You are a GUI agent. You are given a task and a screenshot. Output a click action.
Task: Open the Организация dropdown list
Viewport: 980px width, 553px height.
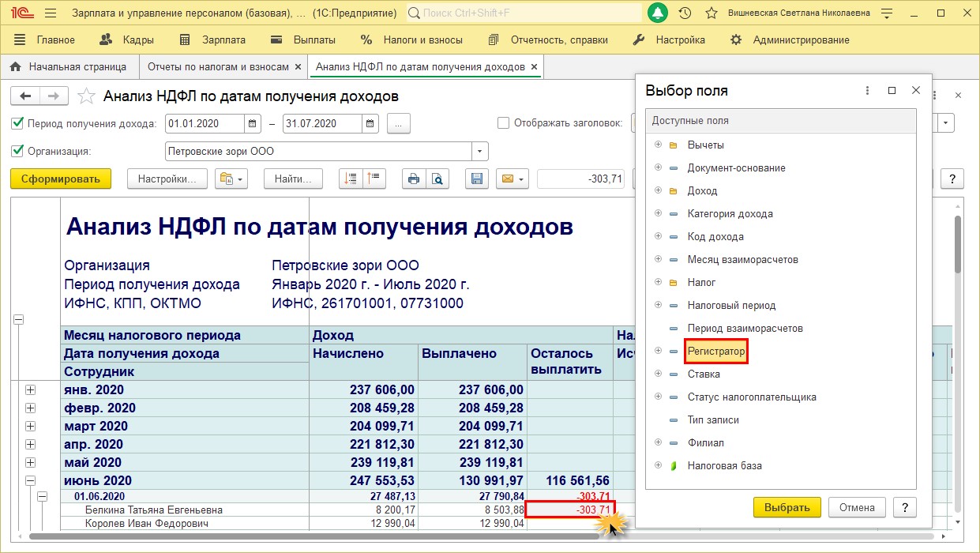coord(480,151)
